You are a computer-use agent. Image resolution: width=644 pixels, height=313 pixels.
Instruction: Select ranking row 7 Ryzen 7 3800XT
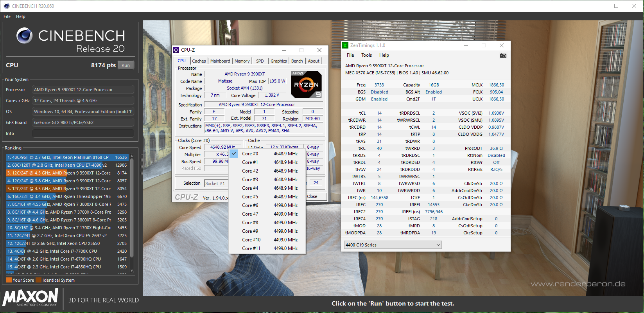point(67,204)
